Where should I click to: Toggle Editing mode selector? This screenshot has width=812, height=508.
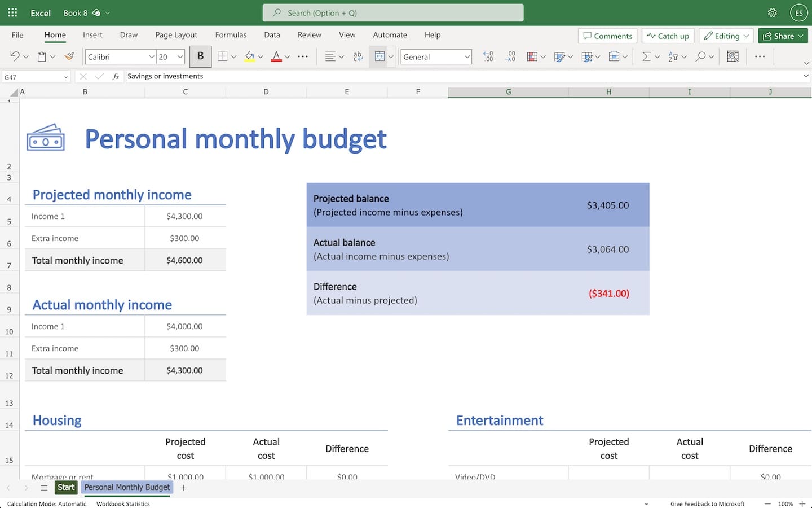(726, 36)
